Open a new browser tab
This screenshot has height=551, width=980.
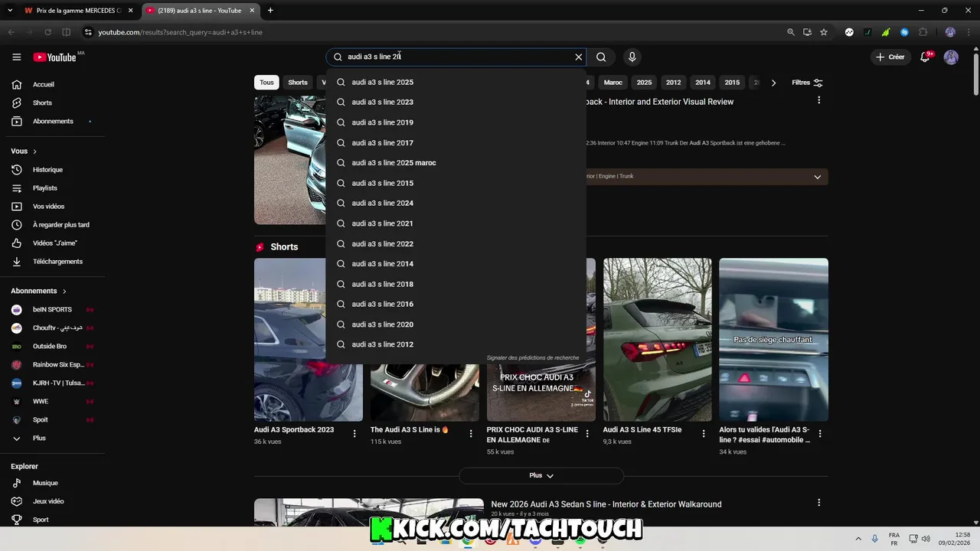click(x=270, y=11)
